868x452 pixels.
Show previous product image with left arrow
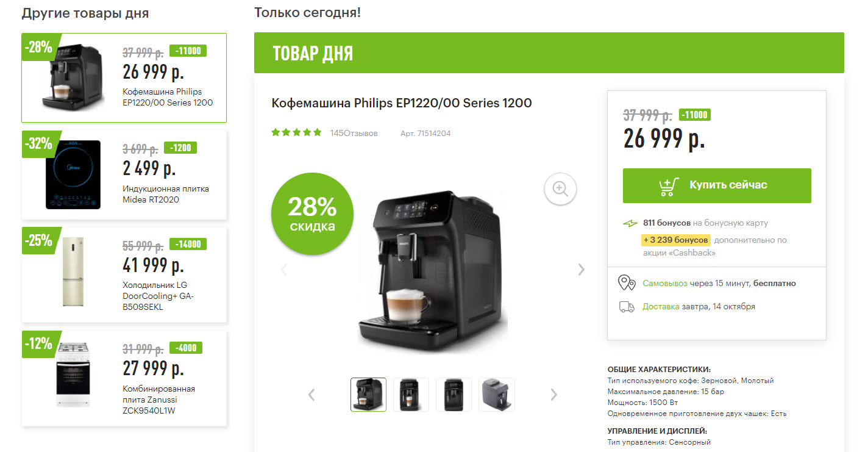(284, 269)
